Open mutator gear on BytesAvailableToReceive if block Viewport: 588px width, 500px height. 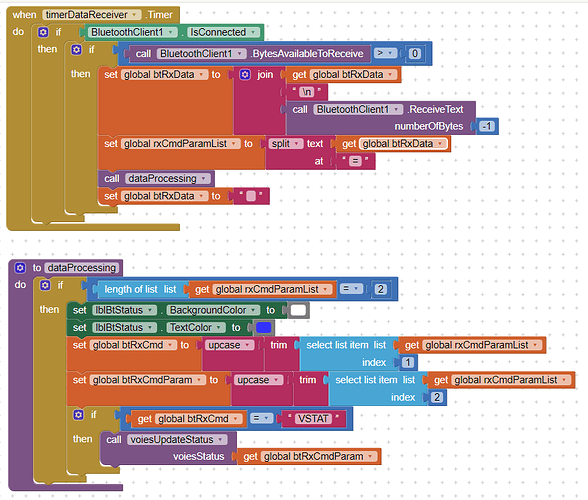coord(76,50)
